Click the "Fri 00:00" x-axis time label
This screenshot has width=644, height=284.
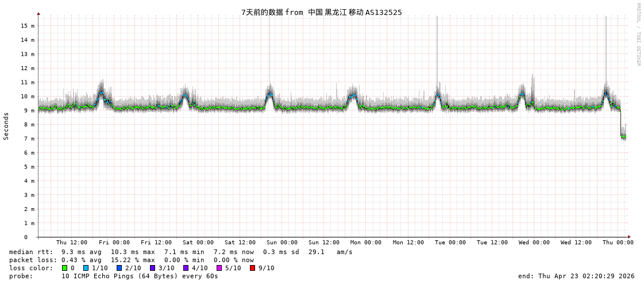coord(114,243)
